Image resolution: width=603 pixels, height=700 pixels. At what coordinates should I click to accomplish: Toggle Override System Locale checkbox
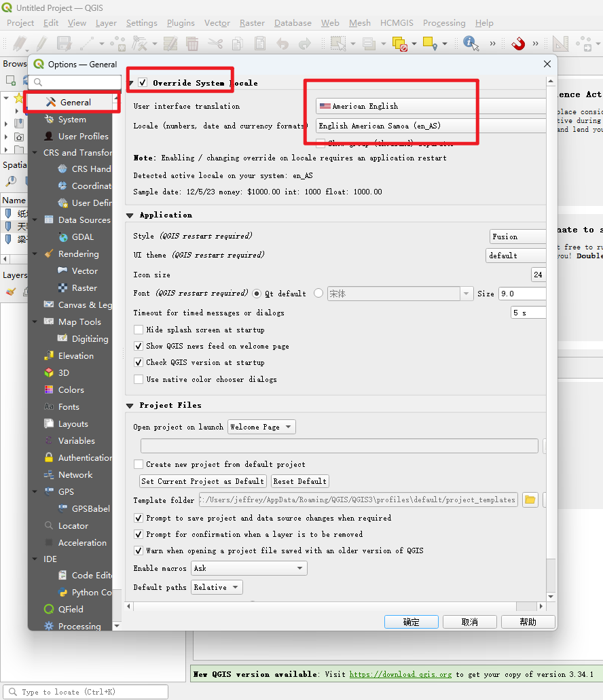coord(143,83)
